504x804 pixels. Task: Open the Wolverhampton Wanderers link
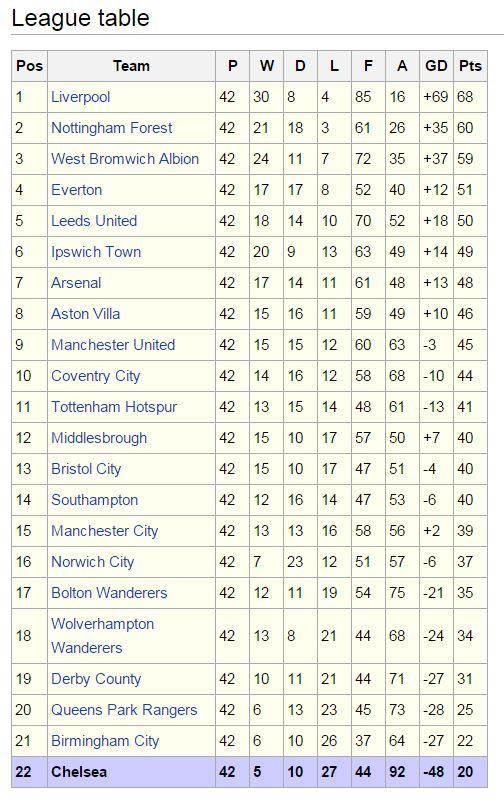(x=103, y=636)
